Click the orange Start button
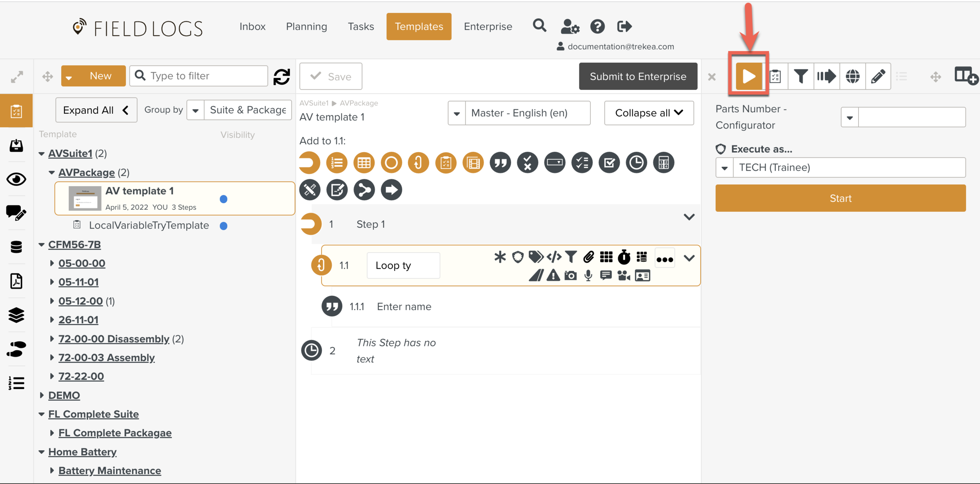980x484 pixels. (x=840, y=198)
